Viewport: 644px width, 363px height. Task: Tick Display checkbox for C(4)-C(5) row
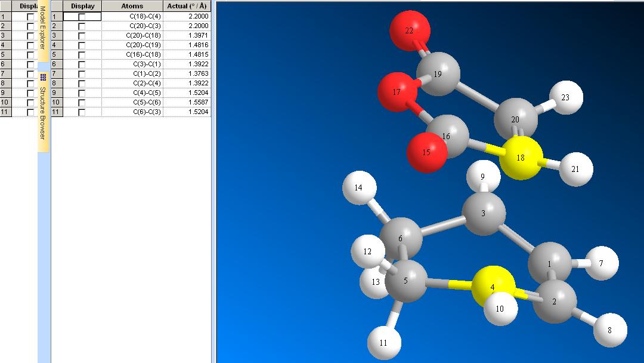click(x=82, y=93)
